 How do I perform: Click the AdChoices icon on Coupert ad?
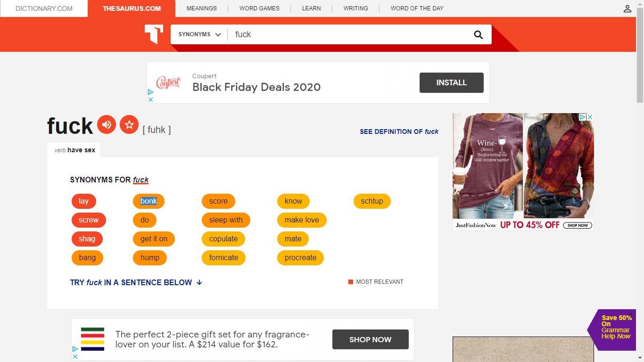tap(150, 92)
